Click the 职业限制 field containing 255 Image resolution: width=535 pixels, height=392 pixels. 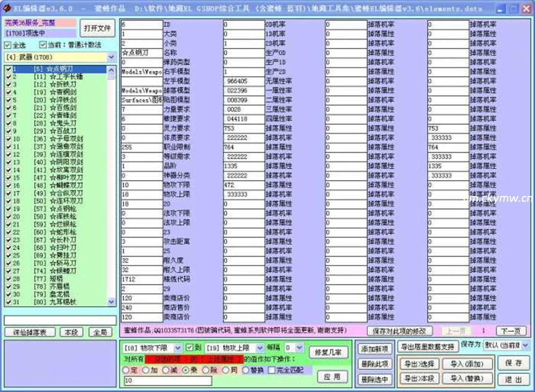pyautogui.click(x=142, y=148)
